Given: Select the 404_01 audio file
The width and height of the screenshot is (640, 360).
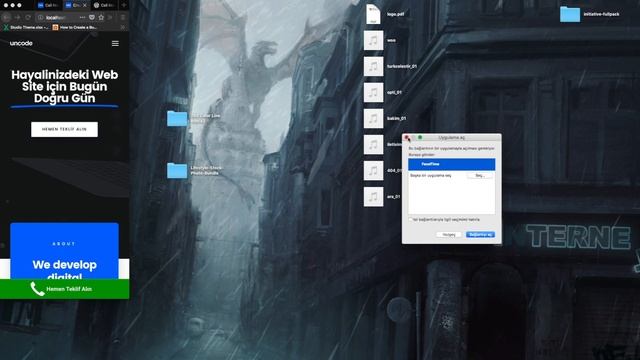Looking at the screenshot, I should click(373, 171).
